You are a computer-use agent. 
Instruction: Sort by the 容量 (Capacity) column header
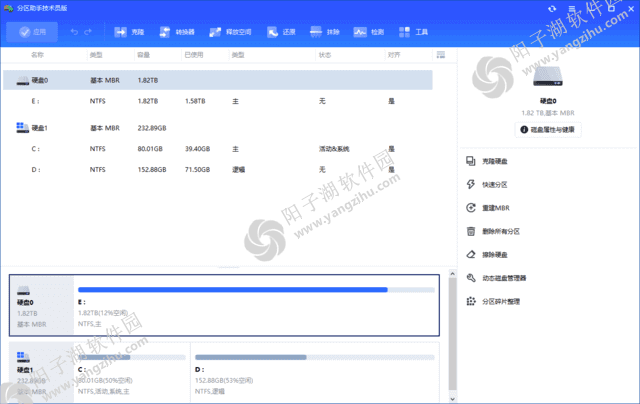coord(143,55)
